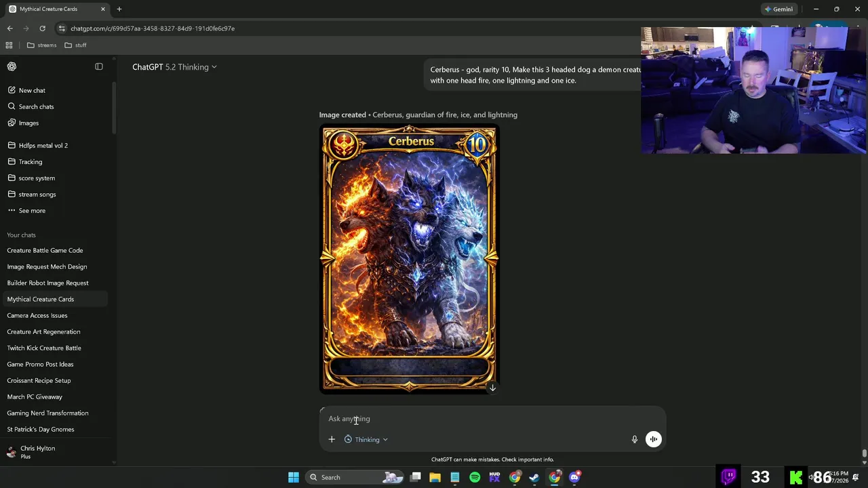Open Steam from the taskbar

(534, 477)
